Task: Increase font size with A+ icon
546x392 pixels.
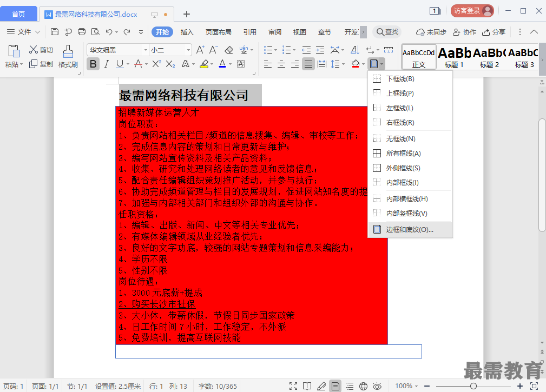Action: 200,50
